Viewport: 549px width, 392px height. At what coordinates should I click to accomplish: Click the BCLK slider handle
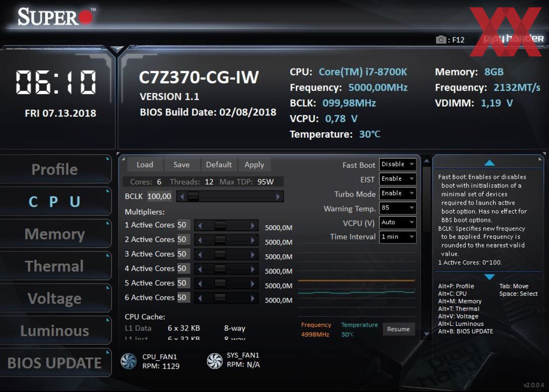click(x=193, y=197)
